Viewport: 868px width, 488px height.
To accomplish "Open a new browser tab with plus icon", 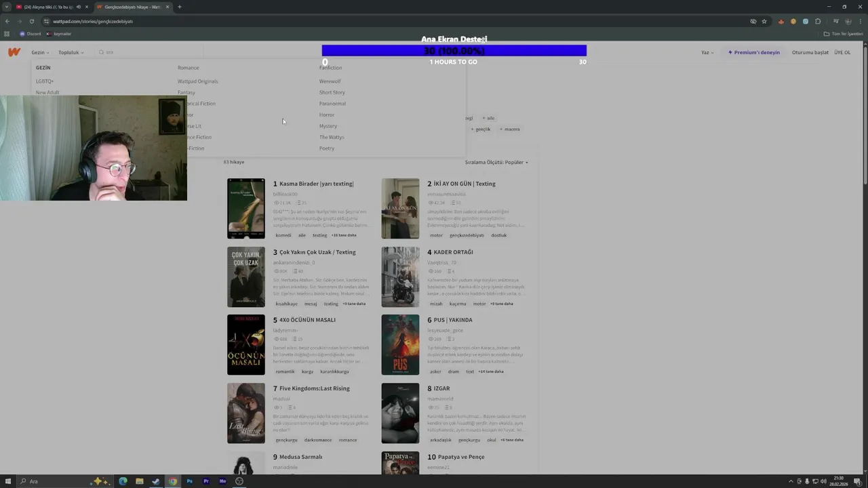I will (179, 7).
